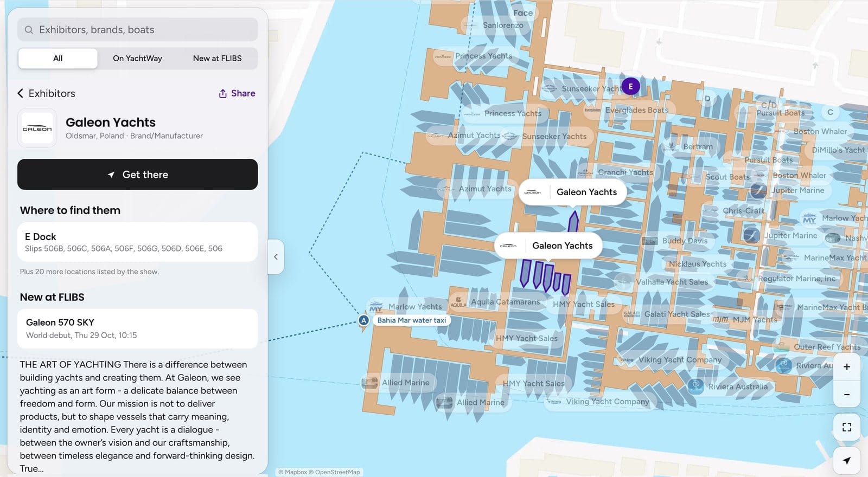The width and height of the screenshot is (868, 477).
Task: Select the Aquila Catamarans map label
Action: (497, 302)
